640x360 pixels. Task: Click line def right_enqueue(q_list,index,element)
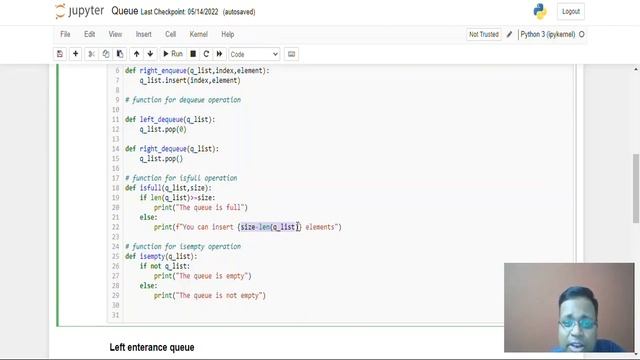197,71
